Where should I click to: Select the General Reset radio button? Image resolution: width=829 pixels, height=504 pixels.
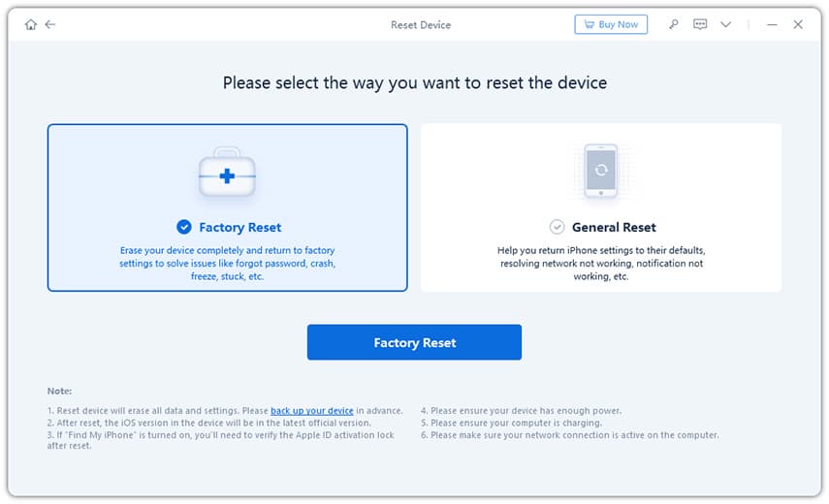click(557, 227)
